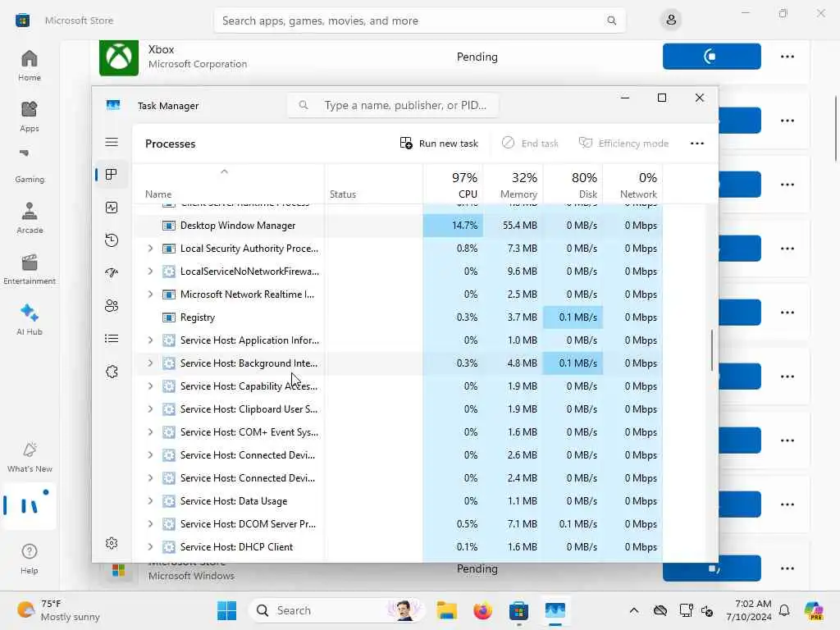Viewport: 840px width, 630px height.
Task: Select the Processes page icon in Task Manager
Action: pyautogui.click(x=112, y=175)
